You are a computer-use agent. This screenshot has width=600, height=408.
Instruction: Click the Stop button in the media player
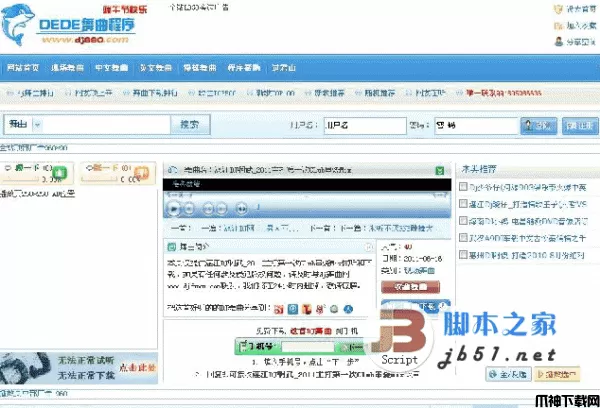189,209
